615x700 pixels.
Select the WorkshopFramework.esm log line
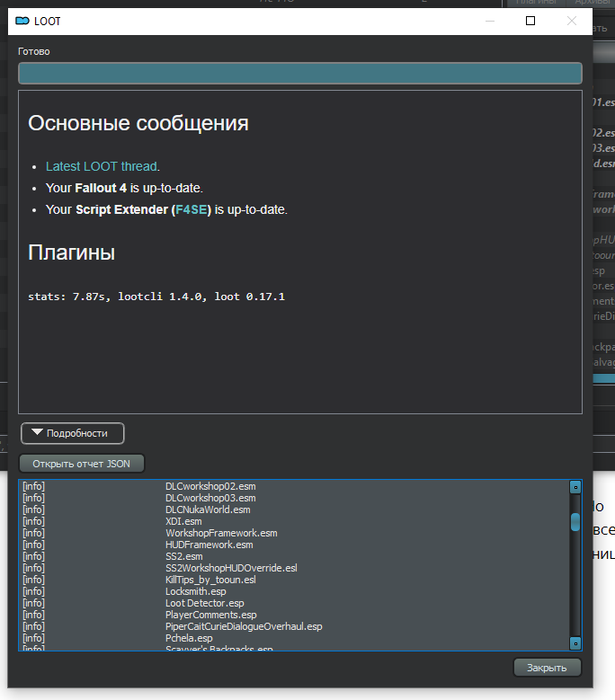click(x=294, y=533)
